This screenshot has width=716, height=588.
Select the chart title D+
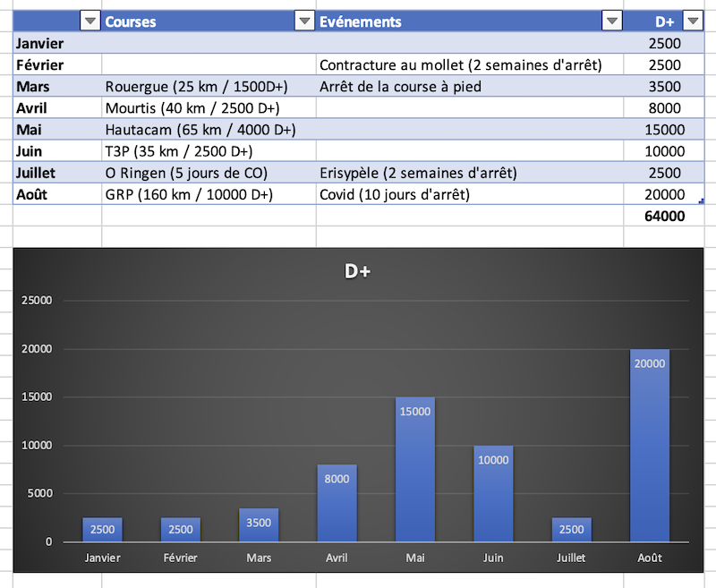(357, 271)
